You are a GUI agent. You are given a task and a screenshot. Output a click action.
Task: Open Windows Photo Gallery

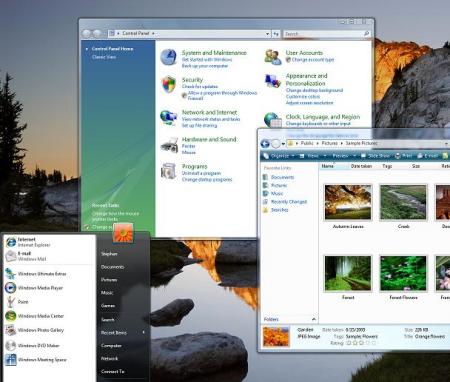pos(35,330)
